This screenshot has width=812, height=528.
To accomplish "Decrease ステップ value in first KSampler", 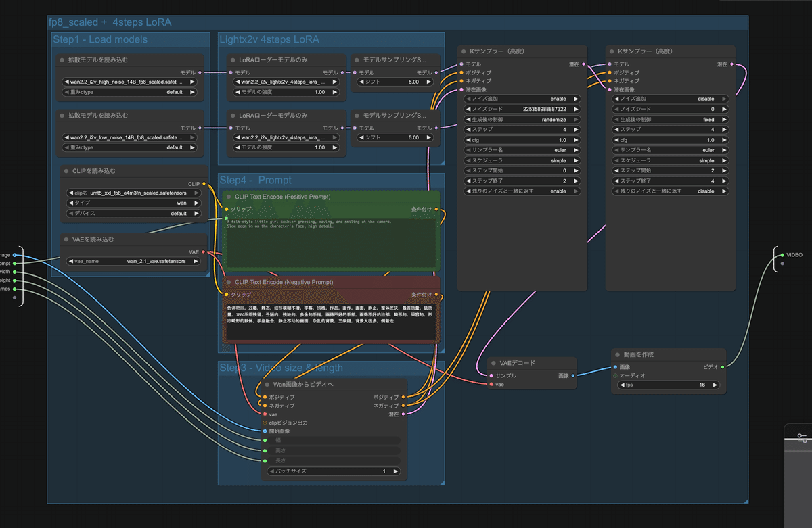I will tap(470, 130).
